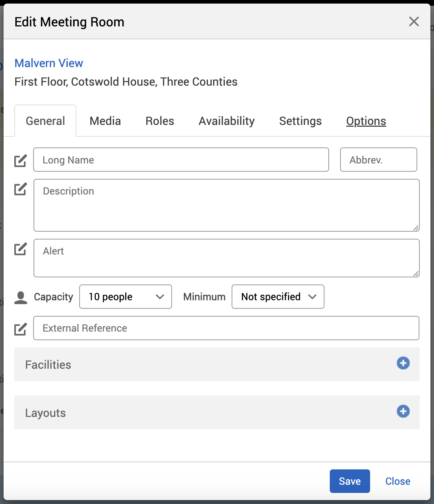This screenshot has width=434, height=504.
Task: Click the edit icon beside Long Name
Action: pos(20,161)
